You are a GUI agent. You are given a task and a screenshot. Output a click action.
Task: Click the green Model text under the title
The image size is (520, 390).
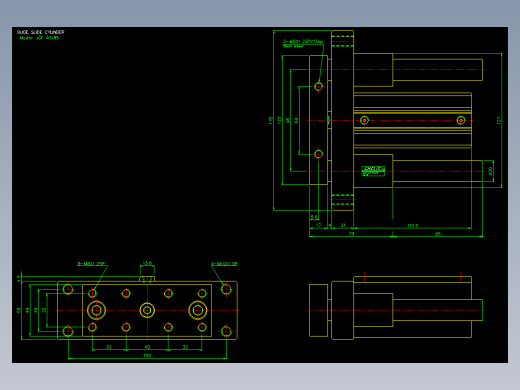[x=39, y=38]
